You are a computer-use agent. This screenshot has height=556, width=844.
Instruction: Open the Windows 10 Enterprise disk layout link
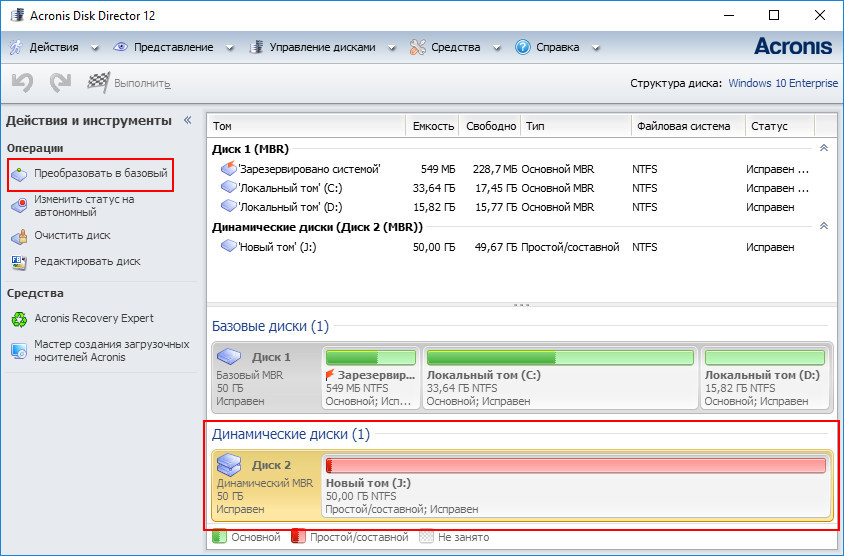click(x=783, y=83)
